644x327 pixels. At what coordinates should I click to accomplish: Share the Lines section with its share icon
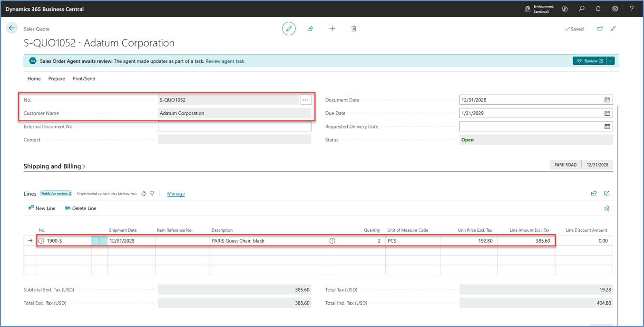(594, 193)
